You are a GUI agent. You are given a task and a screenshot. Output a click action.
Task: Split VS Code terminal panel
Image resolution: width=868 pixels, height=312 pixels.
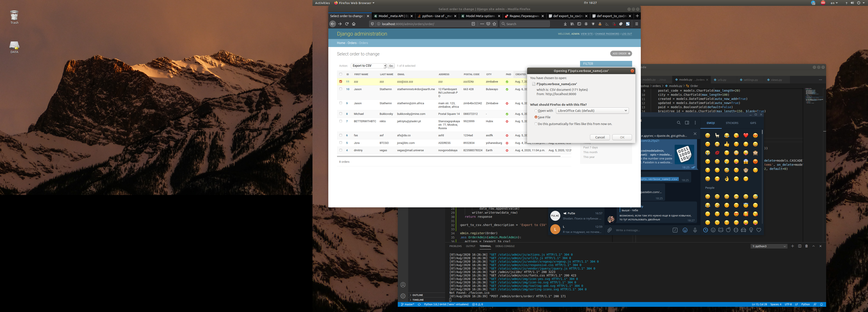(x=800, y=246)
